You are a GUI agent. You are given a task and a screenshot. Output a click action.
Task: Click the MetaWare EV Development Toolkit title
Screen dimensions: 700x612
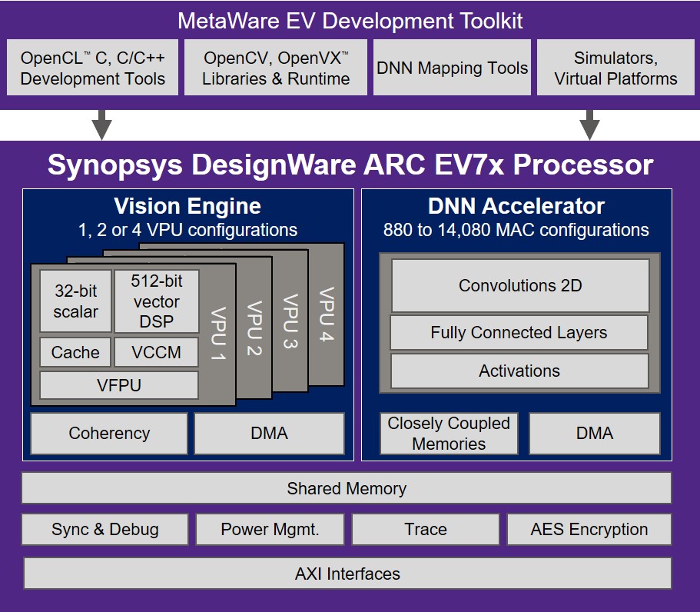coord(350,21)
